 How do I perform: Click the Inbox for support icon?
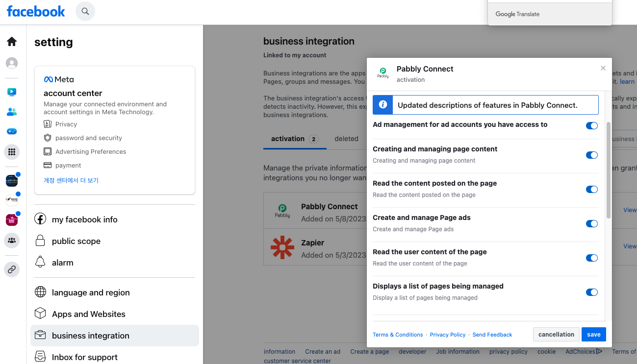coord(40,357)
